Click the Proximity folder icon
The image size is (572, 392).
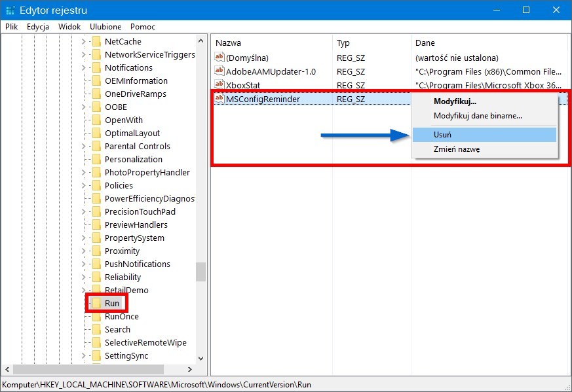tap(97, 251)
